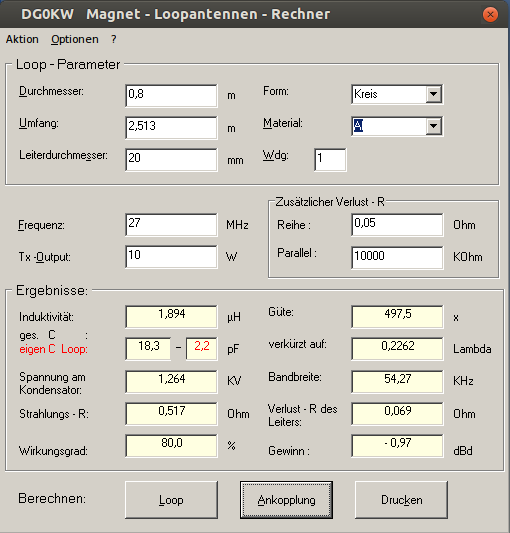Focus the Reihe loss resistance field
The image size is (510, 533).
click(x=397, y=225)
